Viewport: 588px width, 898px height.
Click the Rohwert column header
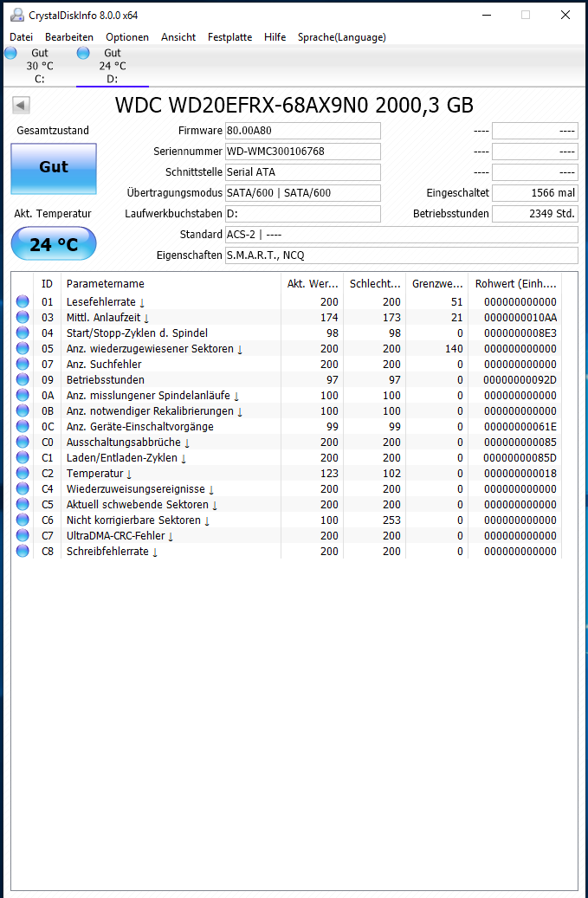[x=515, y=283]
